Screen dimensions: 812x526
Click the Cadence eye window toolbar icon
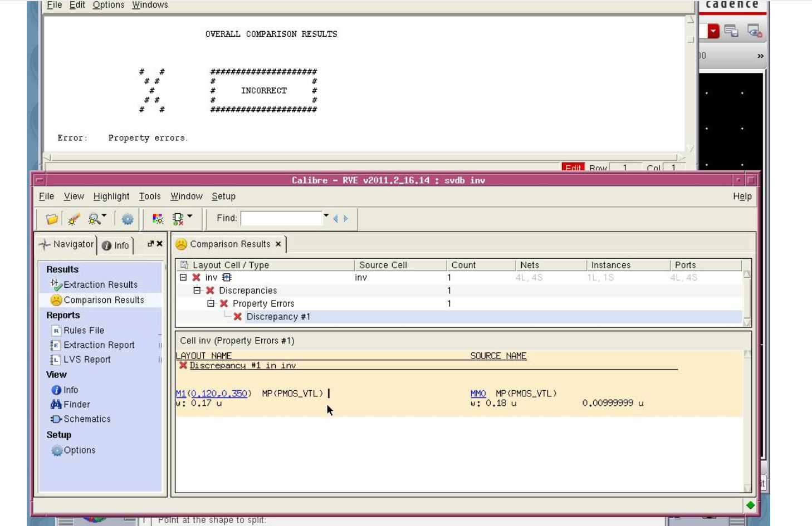coord(755,31)
